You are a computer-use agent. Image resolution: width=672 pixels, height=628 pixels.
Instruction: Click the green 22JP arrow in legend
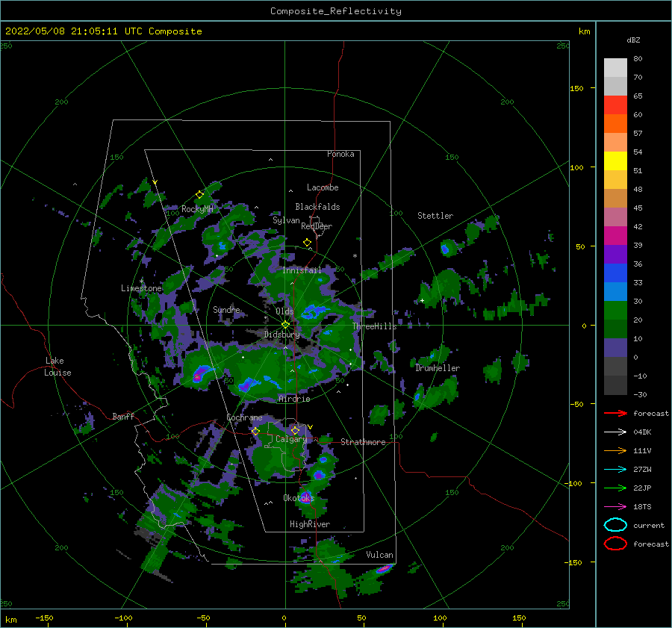[615, 488]
